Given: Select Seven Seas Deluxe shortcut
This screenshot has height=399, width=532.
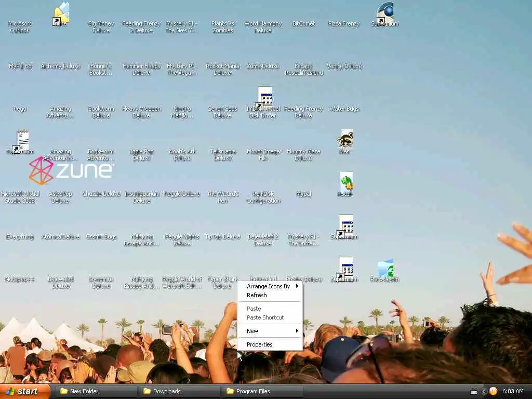Looking at the screenshot, I should 222,112.
